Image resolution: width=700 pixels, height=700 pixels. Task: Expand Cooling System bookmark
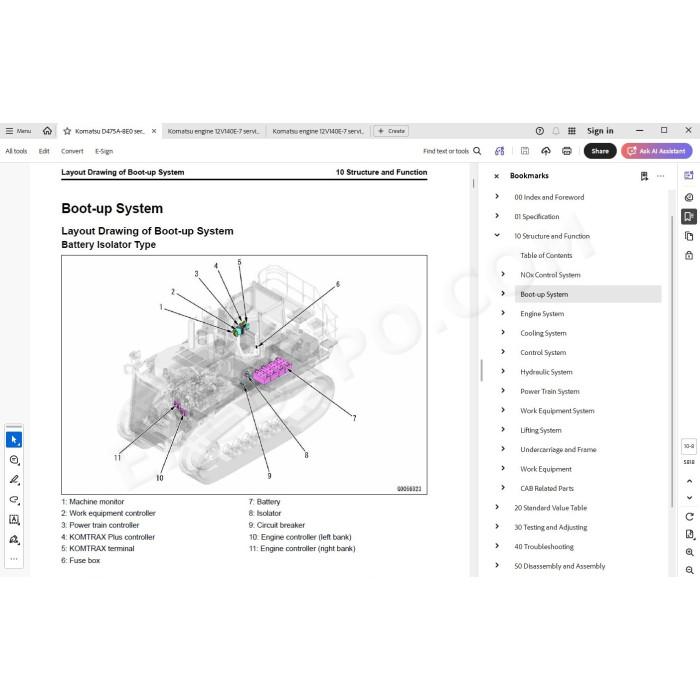[503, 333]
